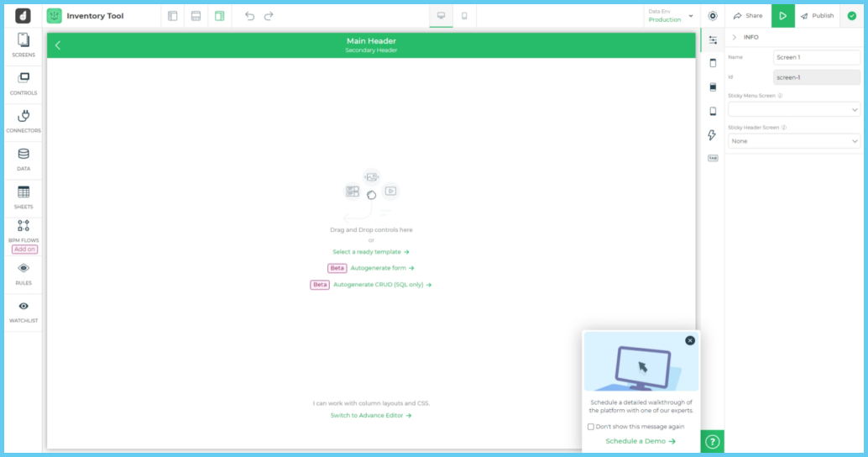Click the Publish button
Image resolution: width=868 pixels, height=457 pixels.
click(x=817, y=16)
